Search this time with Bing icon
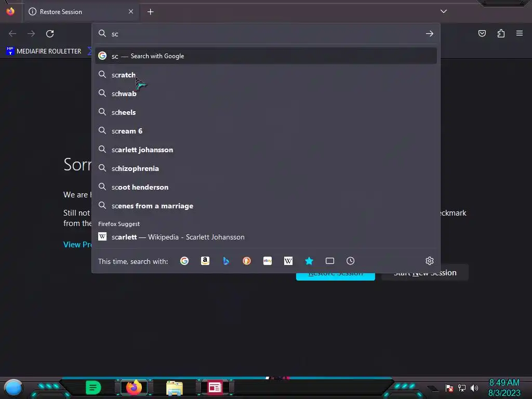The height and width of the screenshot is (399, 532). (226, 261)
